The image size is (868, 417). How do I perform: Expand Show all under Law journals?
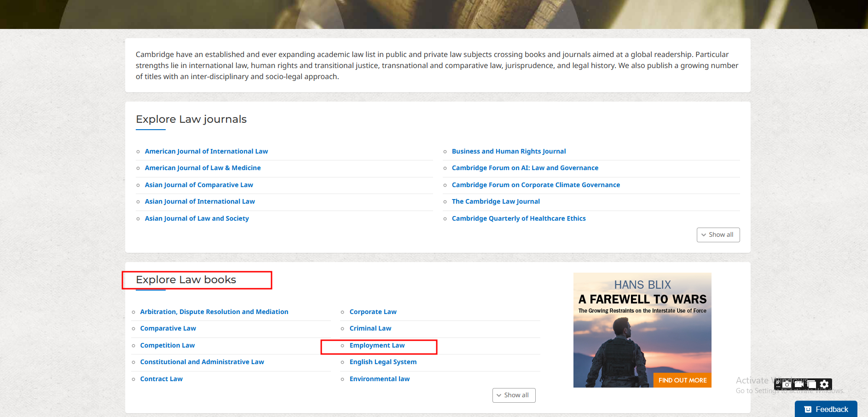pyautogui.click(x=718, y=235)
